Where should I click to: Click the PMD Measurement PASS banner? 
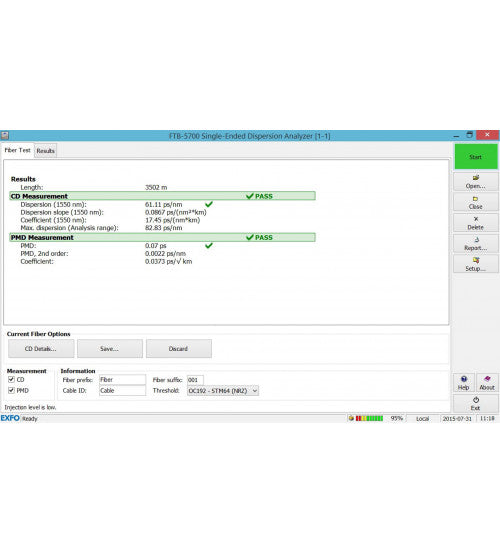[163, 237]
